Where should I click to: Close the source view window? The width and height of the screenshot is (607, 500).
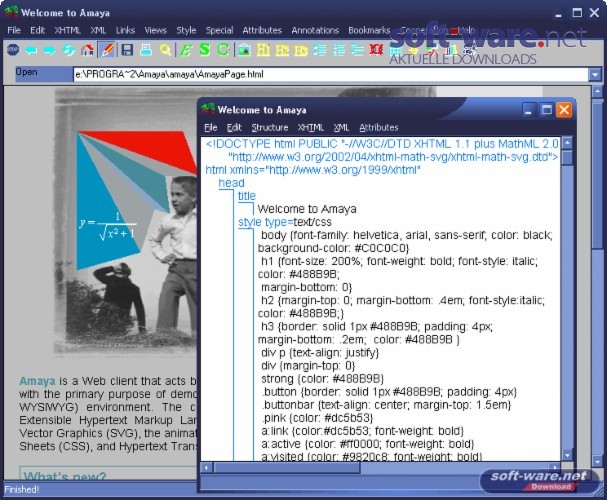click(x=564, y=110)
